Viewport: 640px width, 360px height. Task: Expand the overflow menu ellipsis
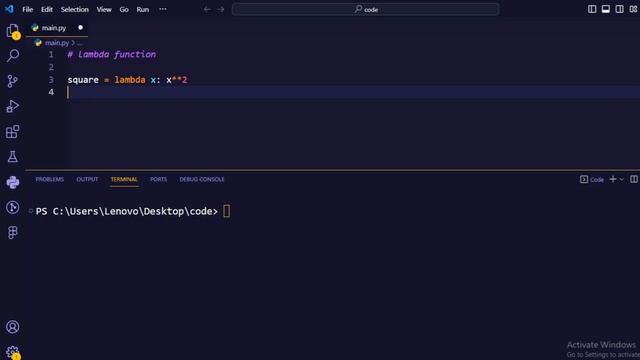coord(163,9)
